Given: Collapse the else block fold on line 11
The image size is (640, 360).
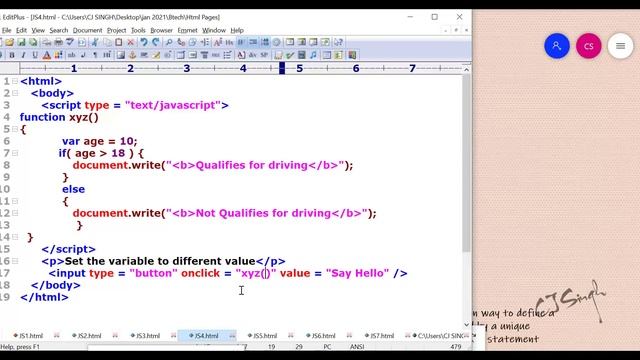Looking at the screenshot, I should [x=15, y=201].
